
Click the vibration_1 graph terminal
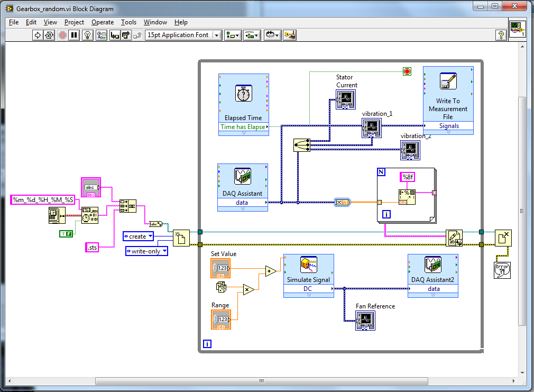point(372,128)
